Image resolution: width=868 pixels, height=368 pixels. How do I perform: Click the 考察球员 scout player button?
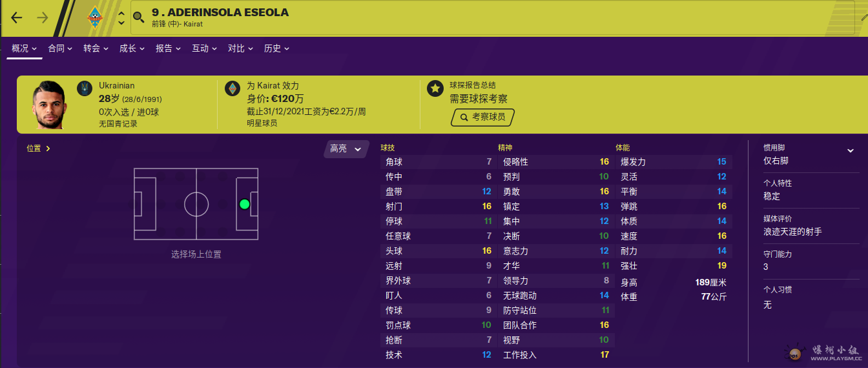click(x=482, y=118)
